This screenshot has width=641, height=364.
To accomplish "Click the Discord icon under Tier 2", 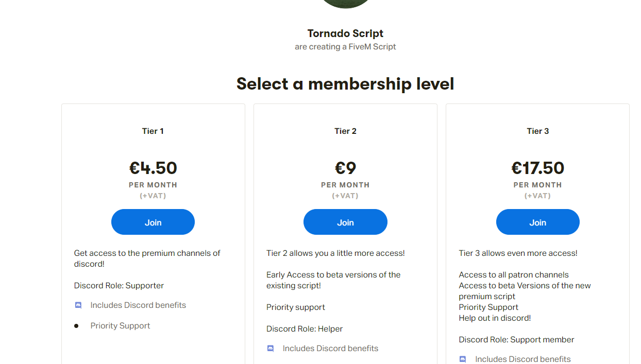I will point(271,349).
